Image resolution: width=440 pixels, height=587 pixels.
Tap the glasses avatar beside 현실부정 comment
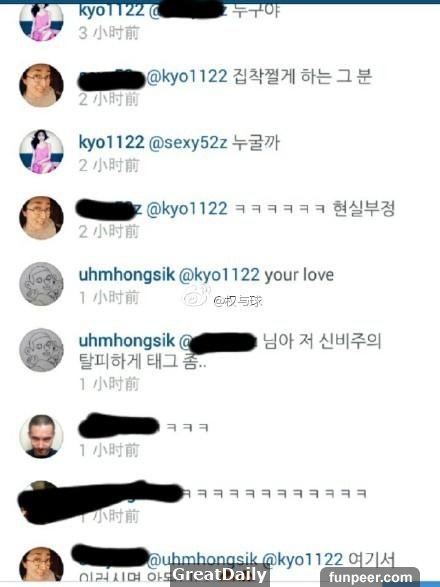click(x=41, y=218)
